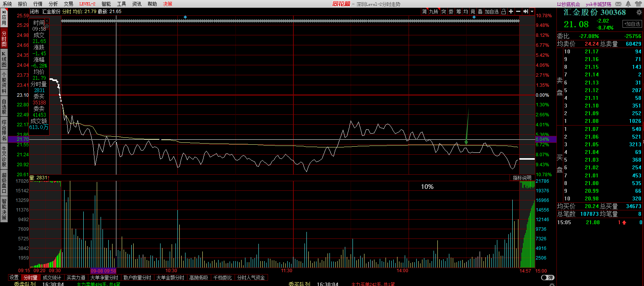
Task: Open the 系统 menu
Action: point(7,4)
